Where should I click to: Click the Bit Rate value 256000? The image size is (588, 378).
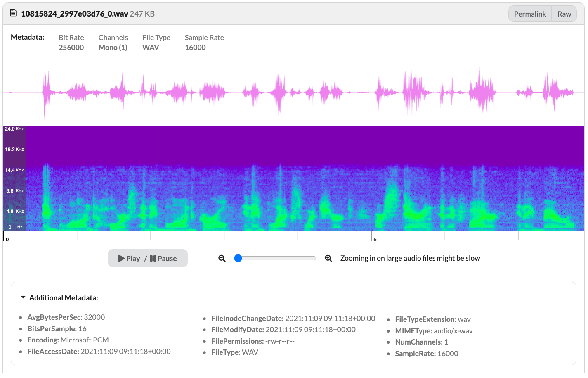(71, 48)
